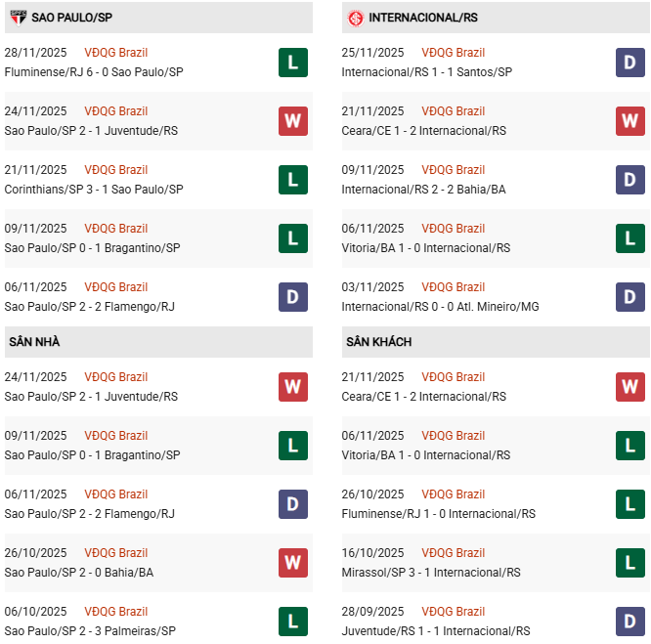Click the L badge for Mirassol 3-1 Internacional
The width and height of the screenshot is (651, 644).
[629, 563]
